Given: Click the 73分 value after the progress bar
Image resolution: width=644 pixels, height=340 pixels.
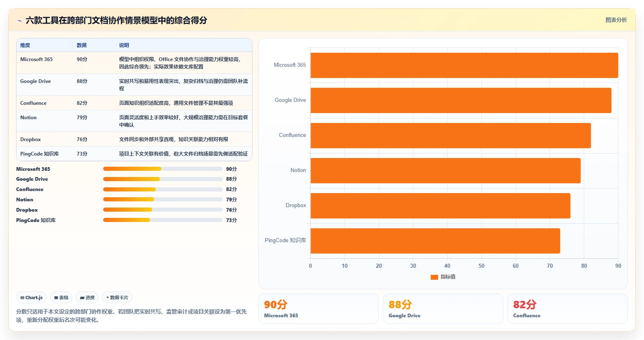Looking at the screenshot, I should pos(231,220).
